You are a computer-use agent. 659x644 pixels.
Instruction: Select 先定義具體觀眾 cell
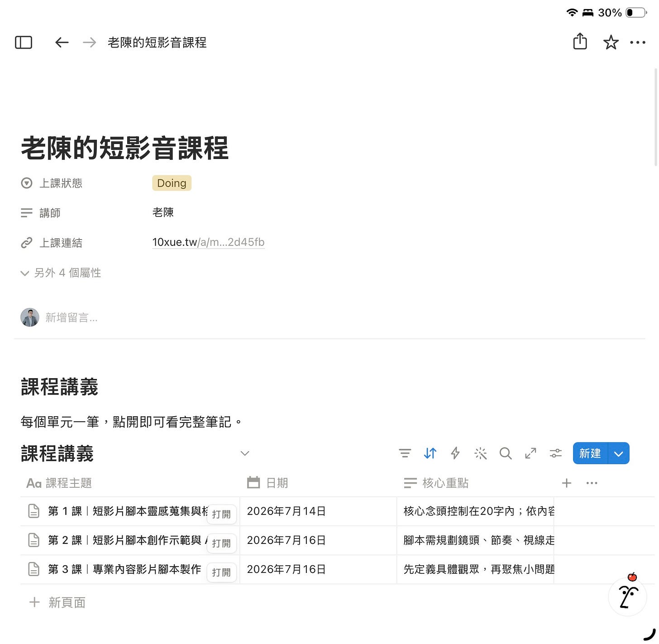pyautogui.click(x=475, y=569)
